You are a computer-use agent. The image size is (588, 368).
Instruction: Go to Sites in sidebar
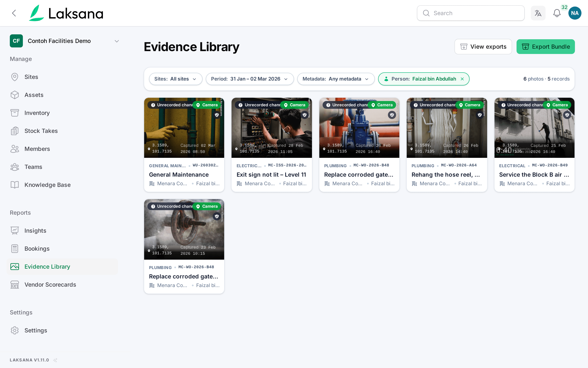click(62, 77)
